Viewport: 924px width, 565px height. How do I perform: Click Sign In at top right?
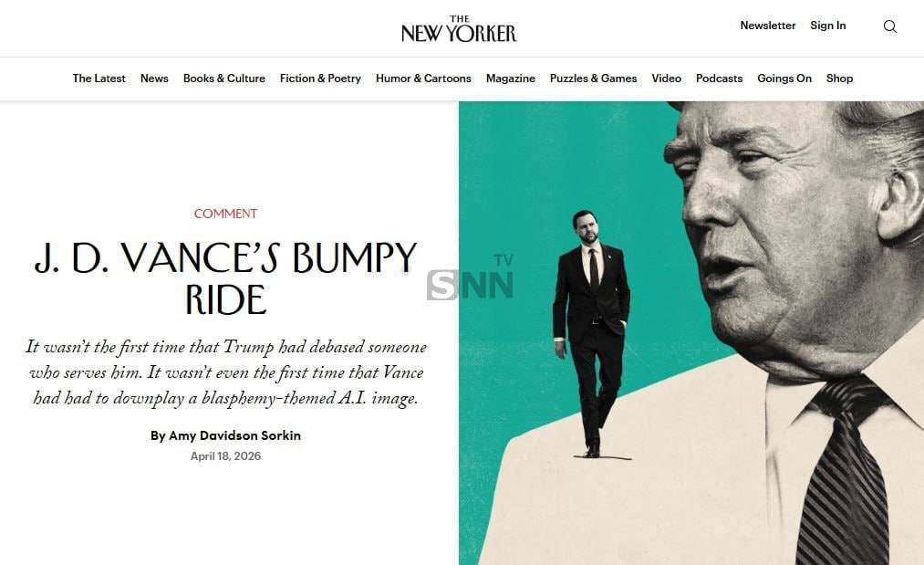click(828, 26)
